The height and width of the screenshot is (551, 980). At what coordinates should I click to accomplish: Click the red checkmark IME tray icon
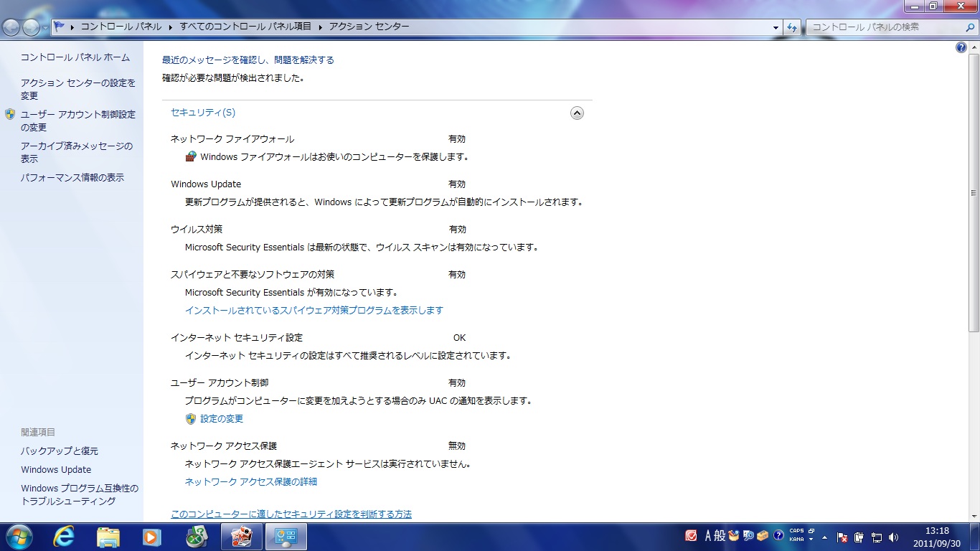tap(692, 536)
